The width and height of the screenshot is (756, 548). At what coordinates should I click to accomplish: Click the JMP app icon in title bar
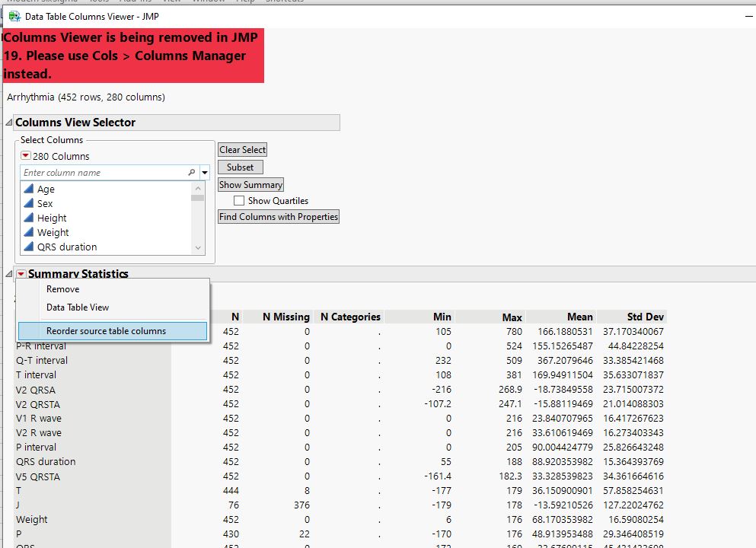tap(14, 17)
